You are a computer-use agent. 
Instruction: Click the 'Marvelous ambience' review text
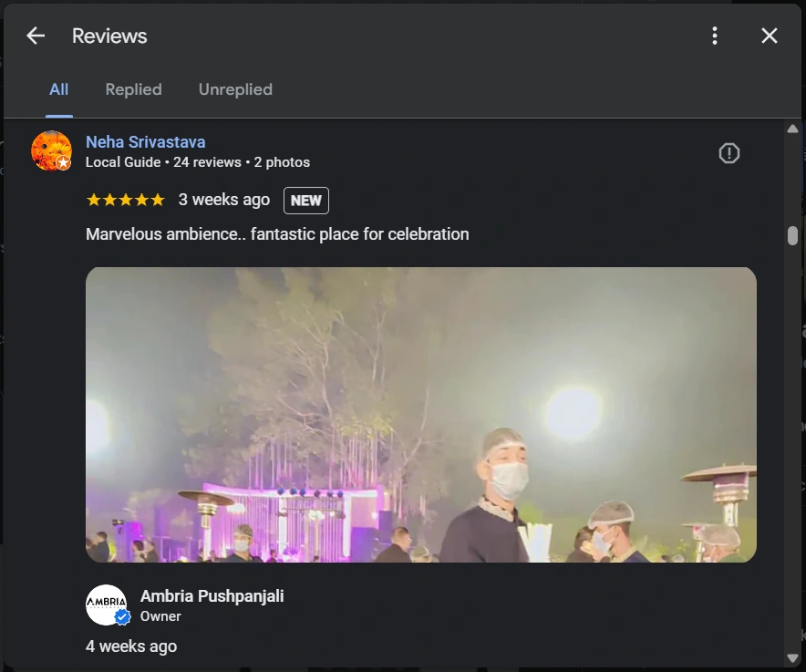coord(277,234)
